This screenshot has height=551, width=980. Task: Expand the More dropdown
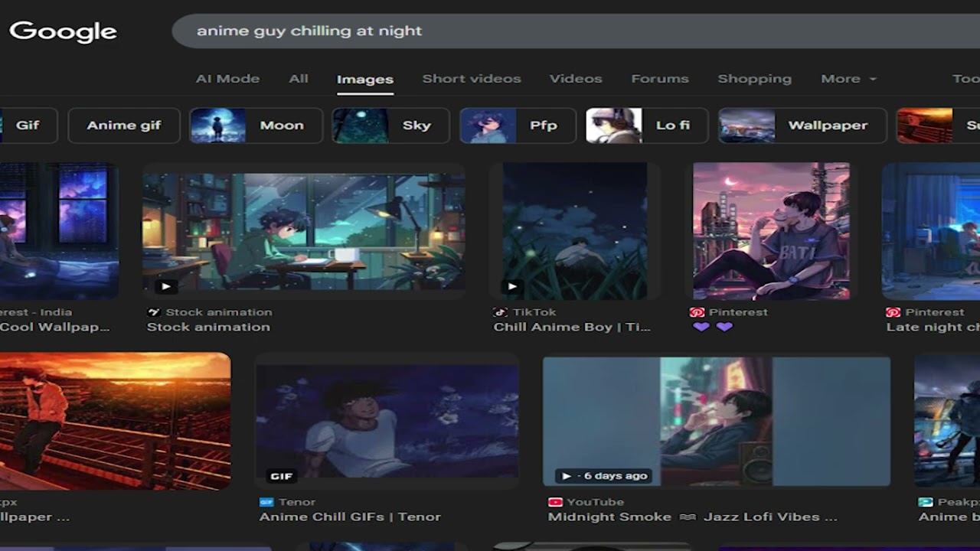pos(848,79)
